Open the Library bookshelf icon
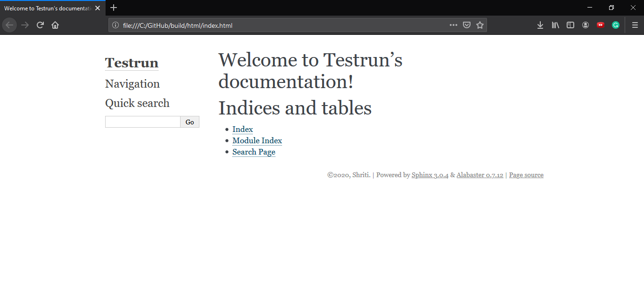 (x=555, y=25)
